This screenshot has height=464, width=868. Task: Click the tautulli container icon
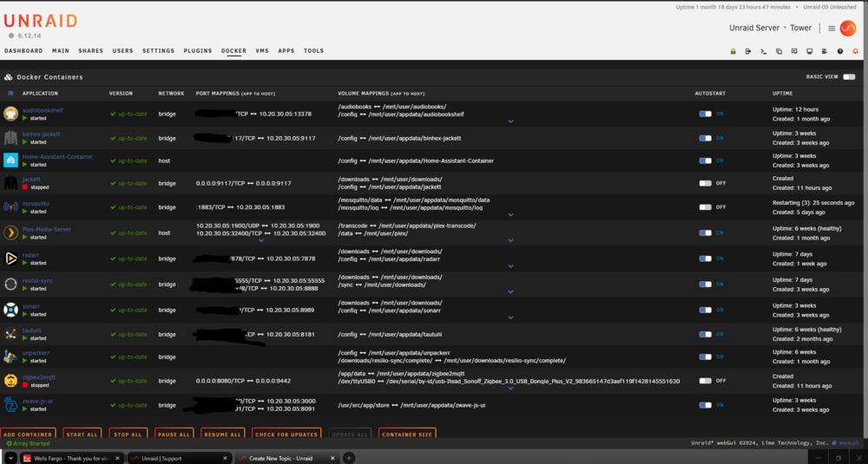[10, 334]
